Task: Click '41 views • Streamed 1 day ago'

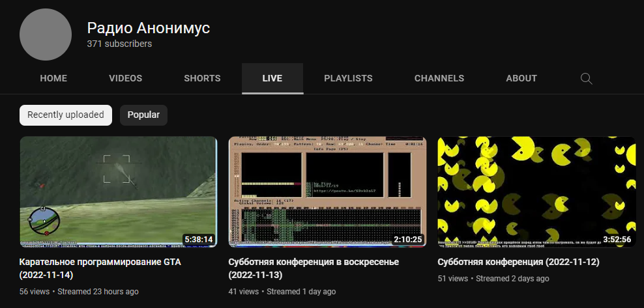Action: click(282, 292)
